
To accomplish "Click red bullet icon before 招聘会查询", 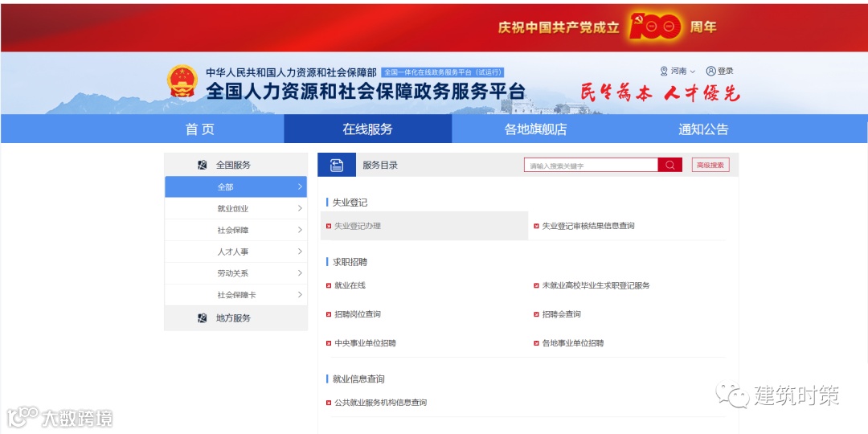I will [x=536, y=314].
